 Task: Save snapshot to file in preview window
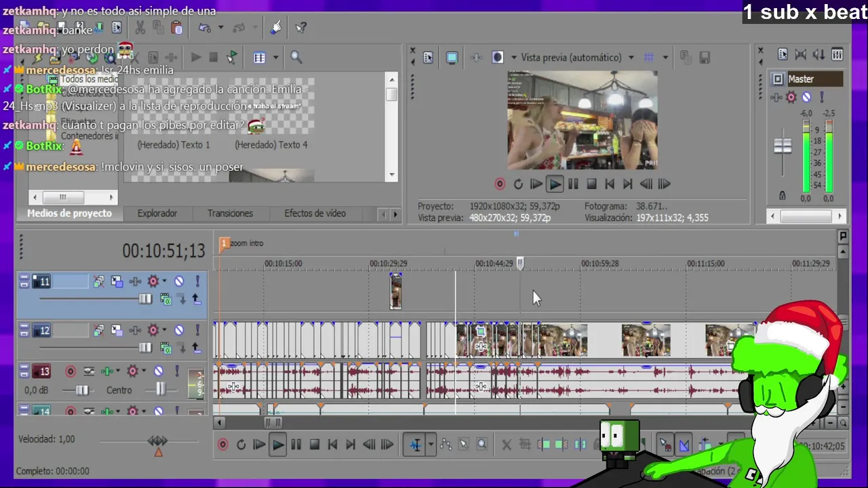pyautogui.click(x=705, y=58)
